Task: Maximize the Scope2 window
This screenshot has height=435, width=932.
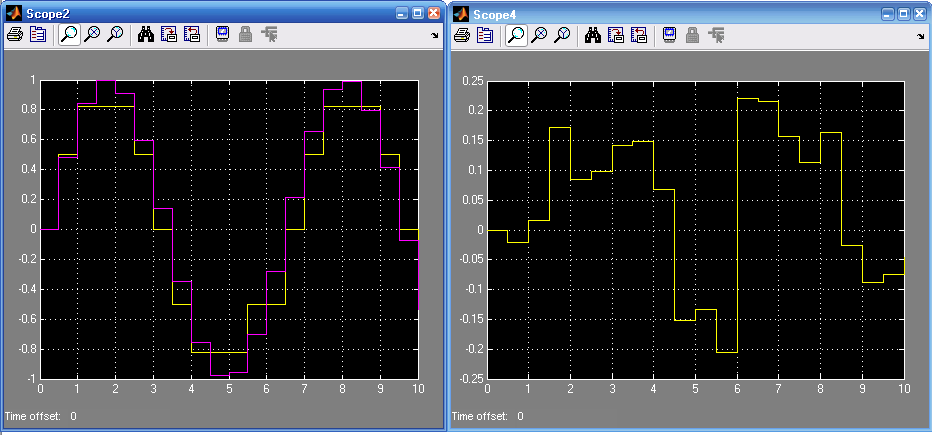Action: [x=418, y=13]
